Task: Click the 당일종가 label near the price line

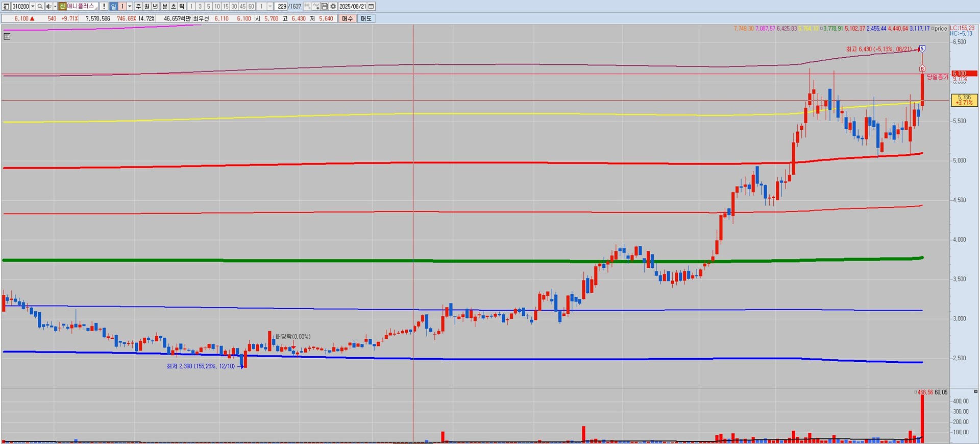Action: [x=937, y=77]
